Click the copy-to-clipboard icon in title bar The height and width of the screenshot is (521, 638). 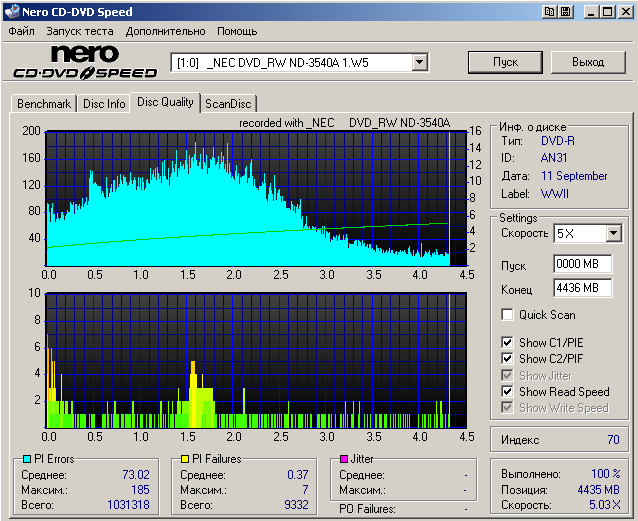pyautogui.click(x=550, y=11)
